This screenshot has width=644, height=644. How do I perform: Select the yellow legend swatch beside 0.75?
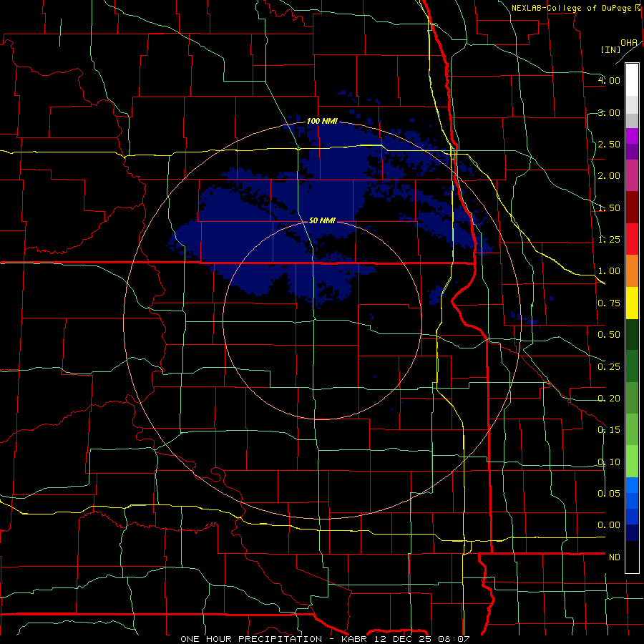(632, 303)
